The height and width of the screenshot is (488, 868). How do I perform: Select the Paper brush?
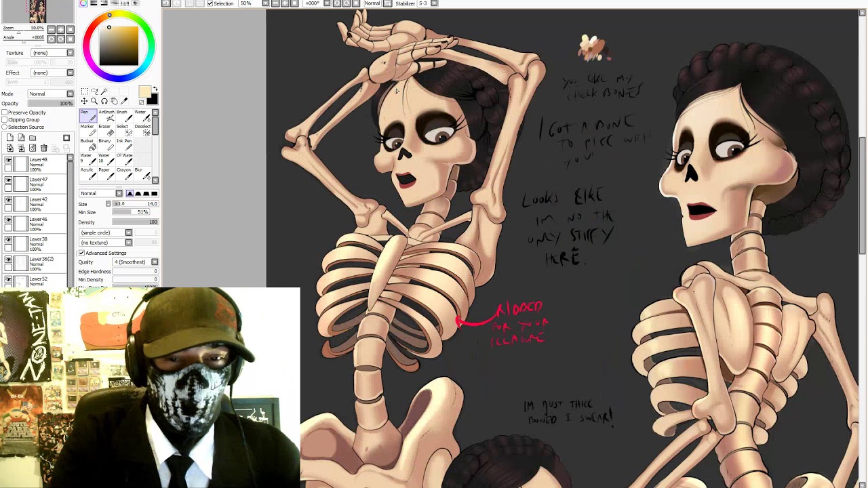coord(106,174)
